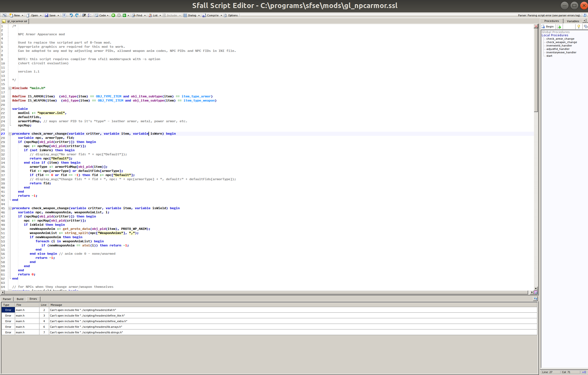This screenshot has width=588, height=375.
Task: Select the error row for lib.strings.h
Action: (269, 332)
